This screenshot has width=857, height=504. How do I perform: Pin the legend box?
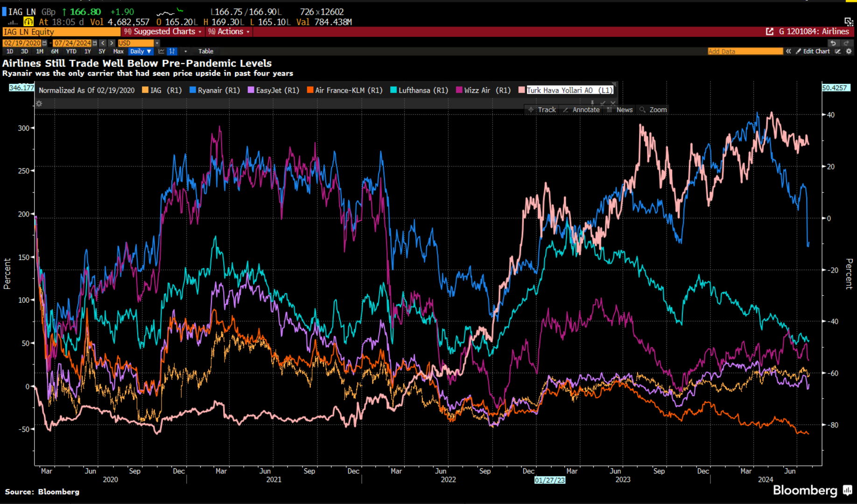click(592, 103)
